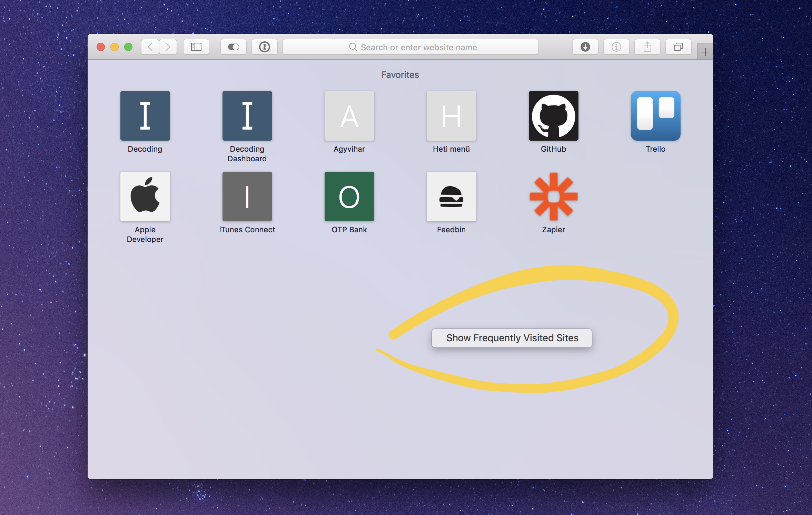Screen dimensions: 812x515
Task: Open a new tab with plus
Action: [x=705, y=52]
